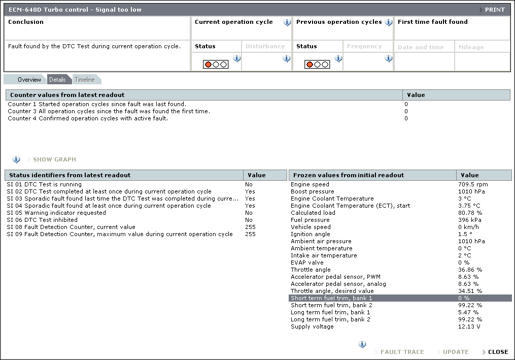
Task: Click info icon under Frequency column
Action: pyautogui.click(x=388, y=59)
